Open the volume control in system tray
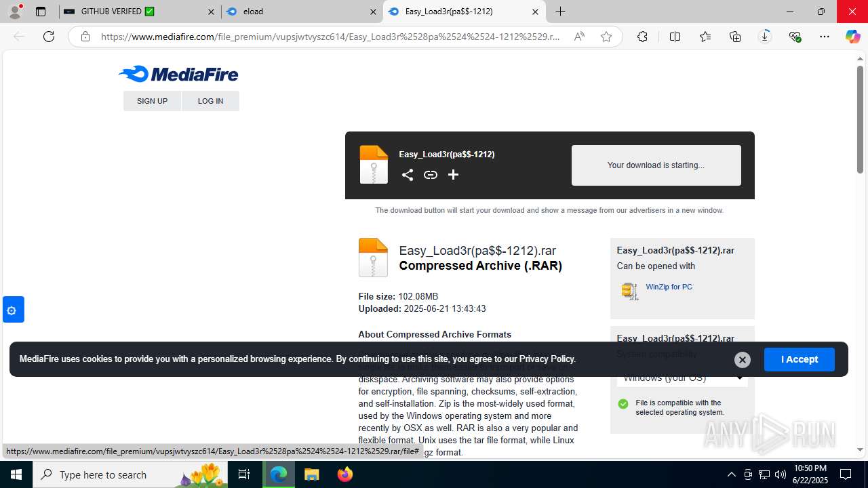868x488 pixels. click(781, 474)
